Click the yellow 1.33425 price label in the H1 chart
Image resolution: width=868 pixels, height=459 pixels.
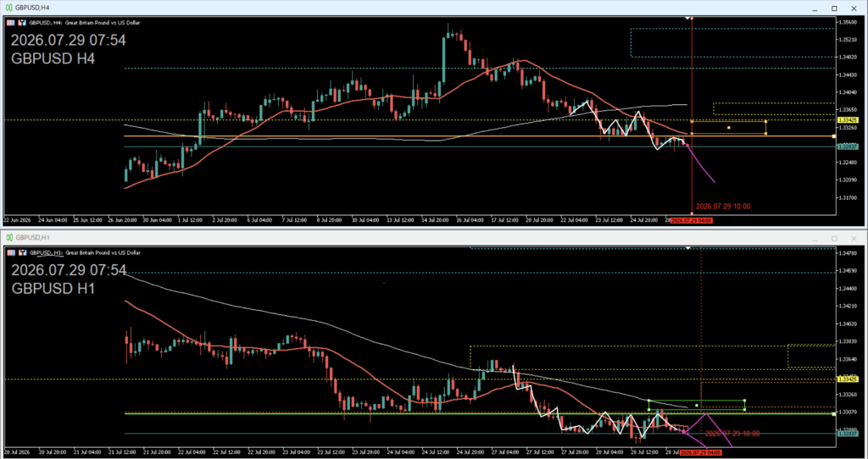848,379
